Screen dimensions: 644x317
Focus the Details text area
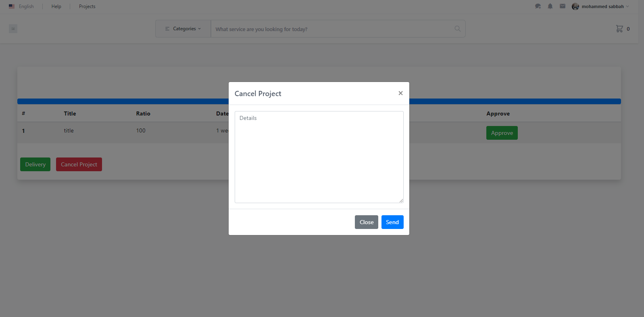pyautogui.click(x=319, y=157)
